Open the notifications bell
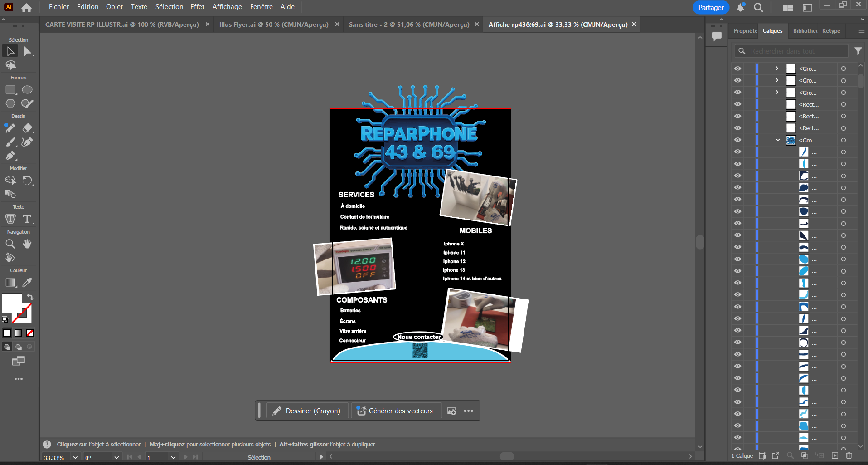Viewport: 868px width, 465px height. [x=740, y=7]
